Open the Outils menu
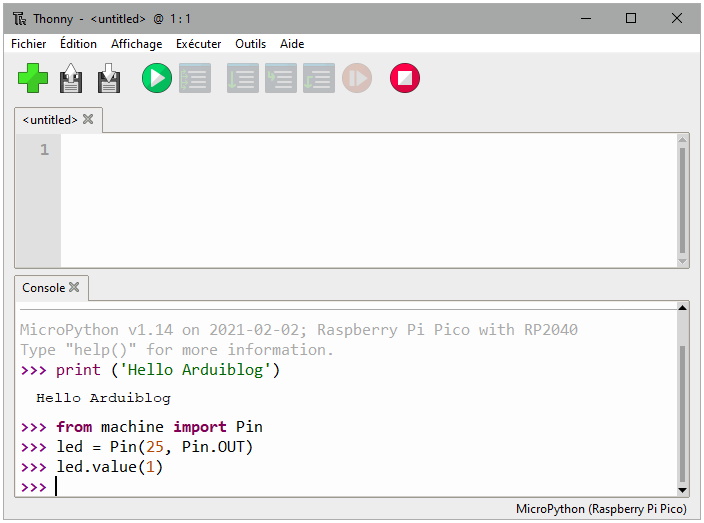Image resolution: width=704 pixels, height=523 pixels. click(250, 44)
